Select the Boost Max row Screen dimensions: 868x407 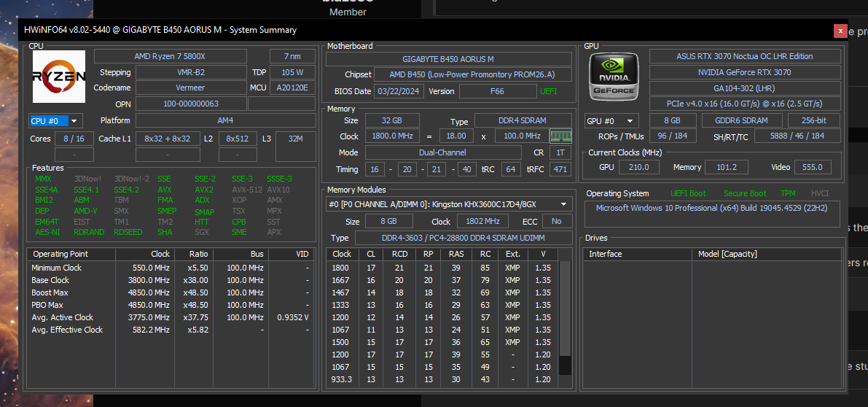tap(171, 292)
